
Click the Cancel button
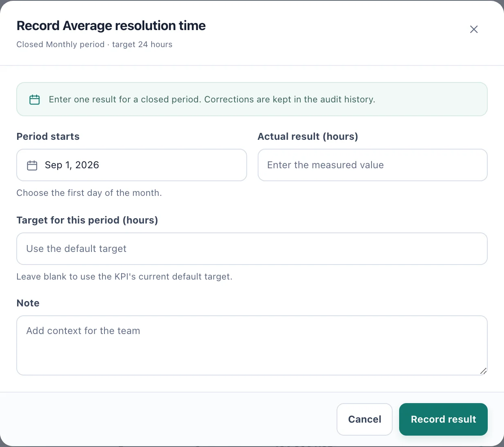pos(365,419)
